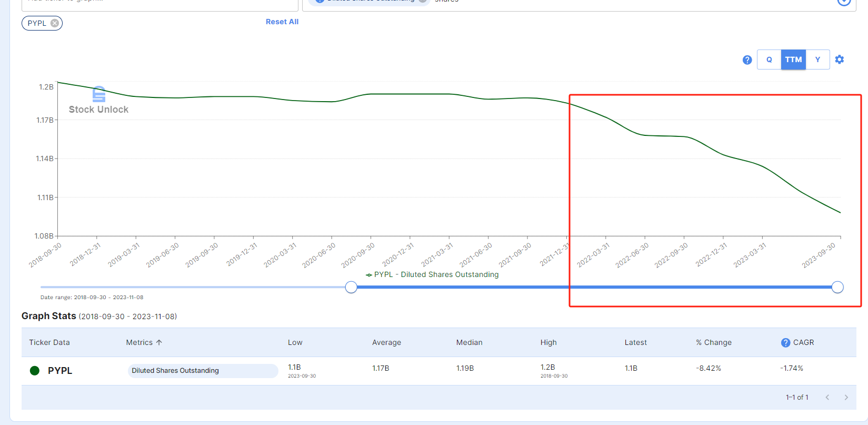868x425 pixels.
Task: Click the 2023-09-30 date under Low value
Action: click(x=302, y=376)
